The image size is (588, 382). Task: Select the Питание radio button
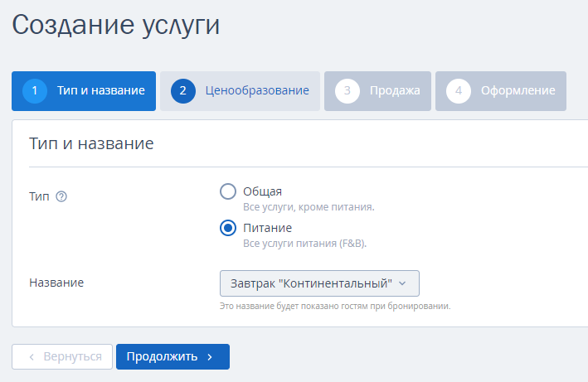point(228,228)
